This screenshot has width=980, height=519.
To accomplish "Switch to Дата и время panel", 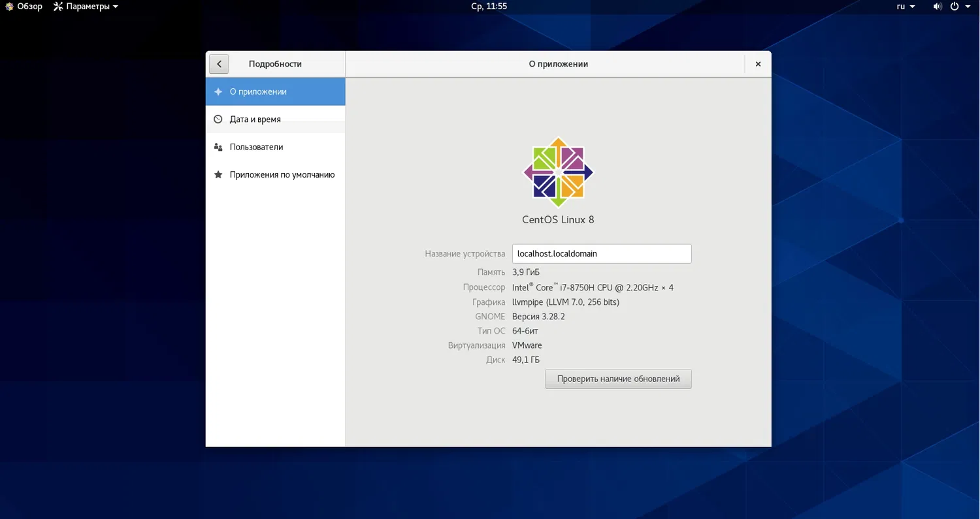I will [276, 119].
